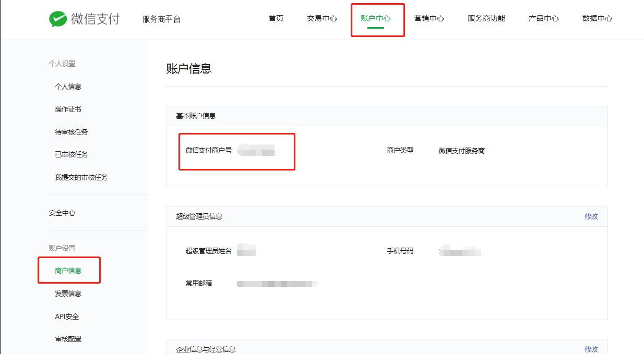Click 修改 for 企业信息与经营信息
The height and width of the screenshot is (354, 644).
(591, 349)
